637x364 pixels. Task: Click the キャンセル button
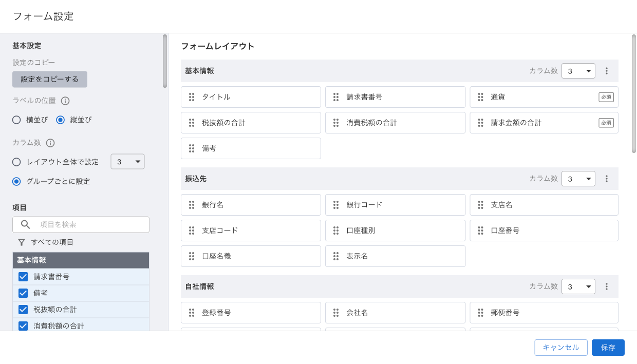click(x=560, y=348)
